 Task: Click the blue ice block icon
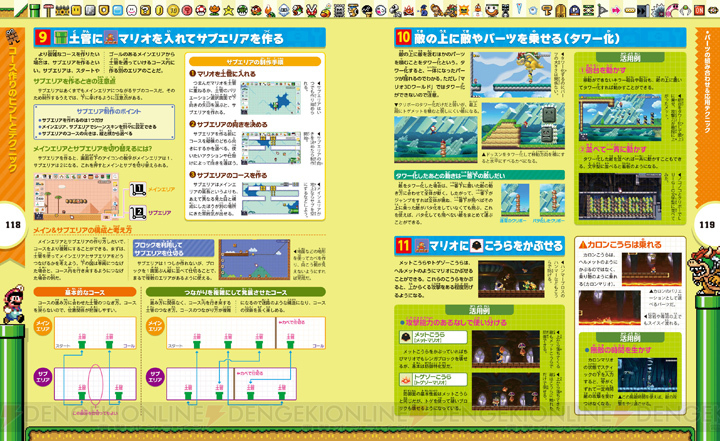118,10
